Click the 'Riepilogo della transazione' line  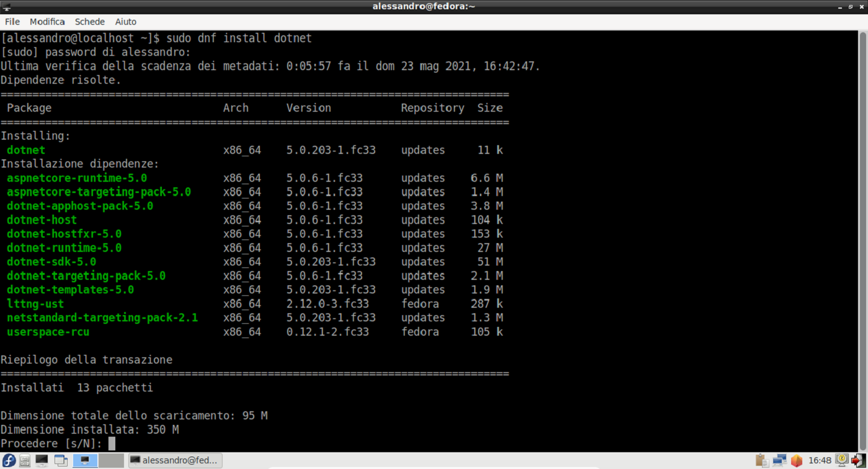pyautogui.click(x=86, y=360)
